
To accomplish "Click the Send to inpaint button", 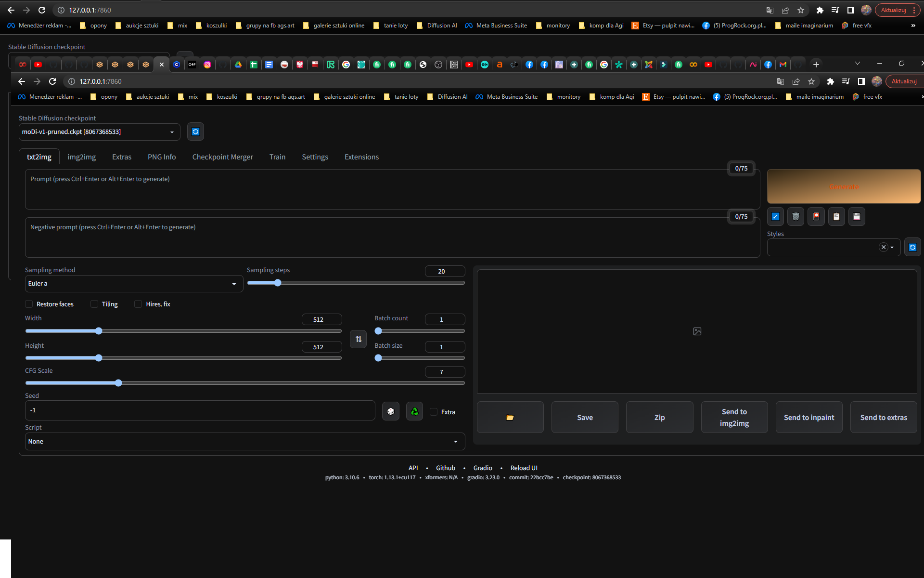I will (809, 418).
